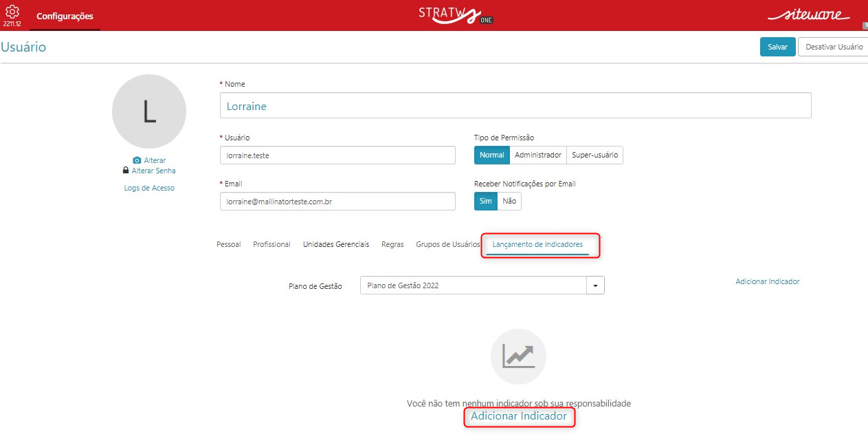
Task: Select Administrador permission type
Action: click(x=538, y=155)
